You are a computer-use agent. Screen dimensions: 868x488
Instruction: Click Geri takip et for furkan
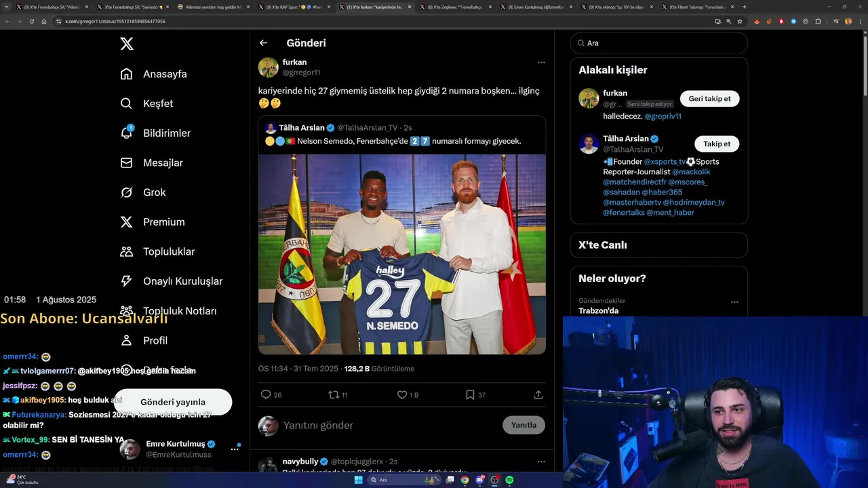point(709,99)
